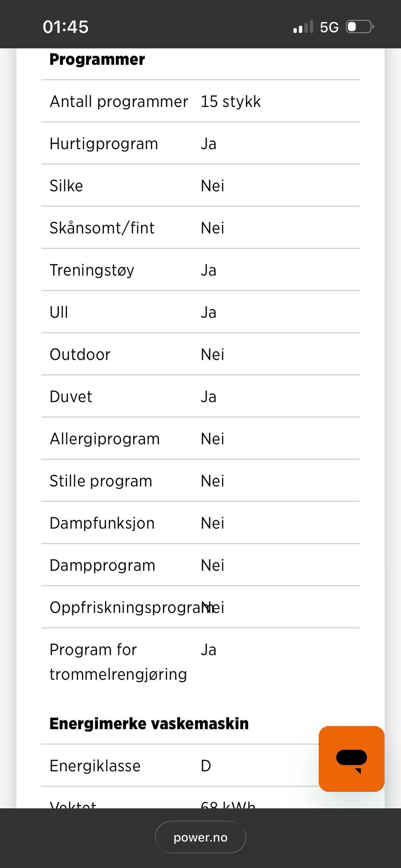Tap the Dampfunksjon row

[x=200, y=523]
